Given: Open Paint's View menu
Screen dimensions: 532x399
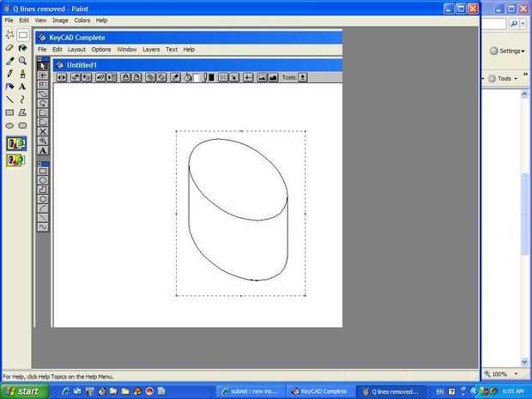Looking at the screenshot, I should pos(40,21).
